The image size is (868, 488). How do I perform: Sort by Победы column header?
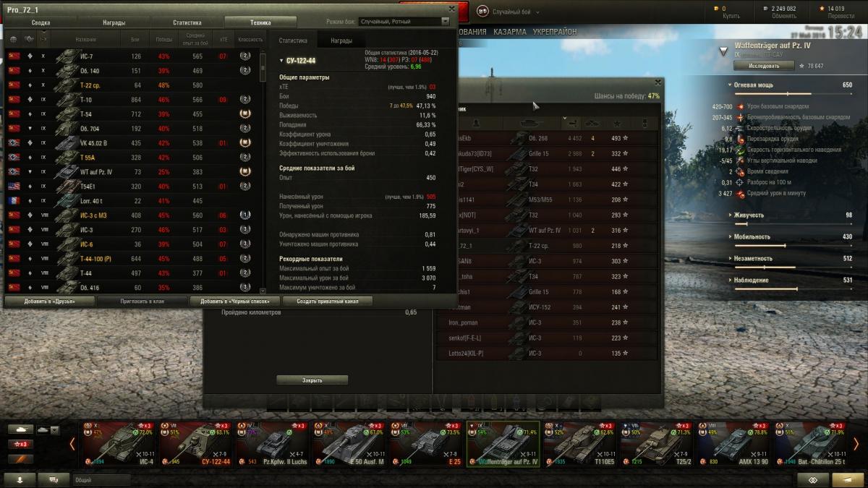click(164, 39)
